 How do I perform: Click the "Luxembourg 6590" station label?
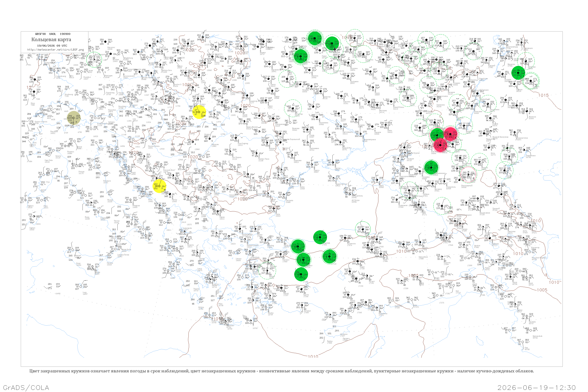[61, 77]
